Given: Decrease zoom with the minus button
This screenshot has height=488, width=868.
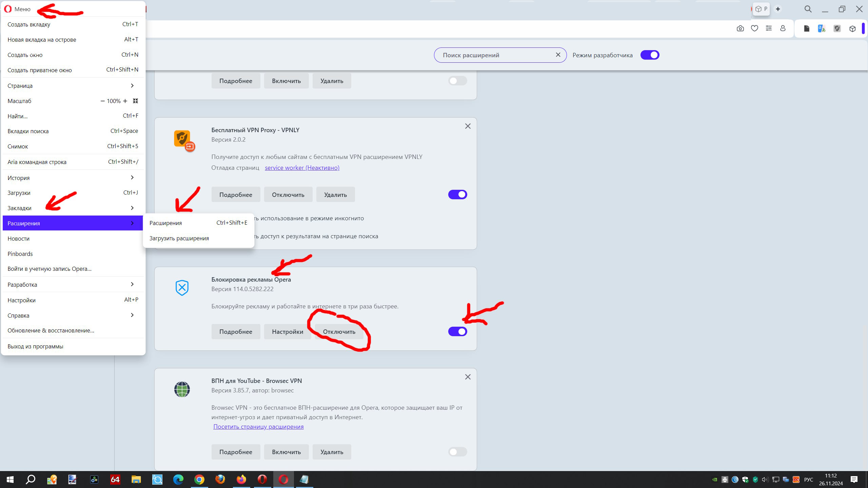Looking at the screenshot, I should coord(102,101).
